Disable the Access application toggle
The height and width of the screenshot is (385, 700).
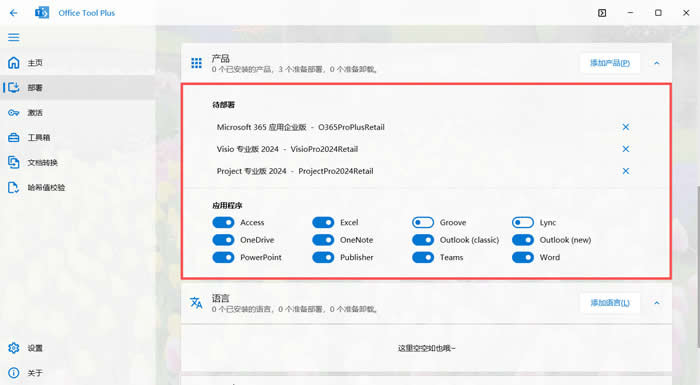point(223,222)
